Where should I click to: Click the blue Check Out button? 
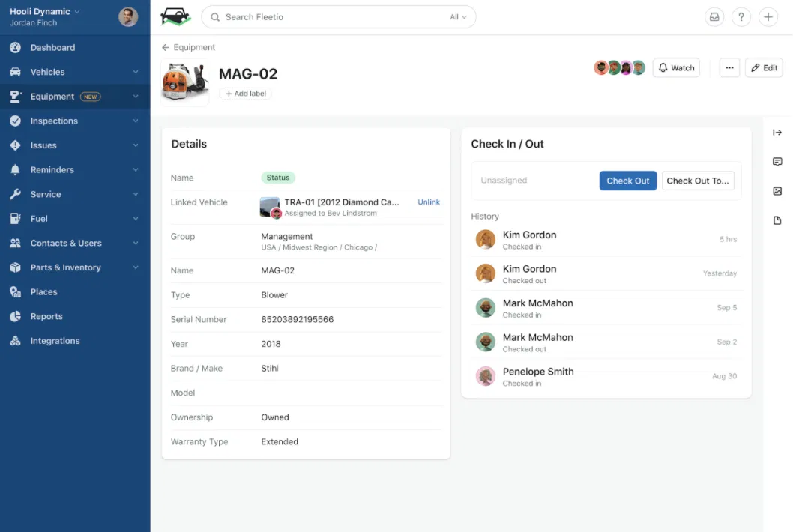(x=627, y=181)
